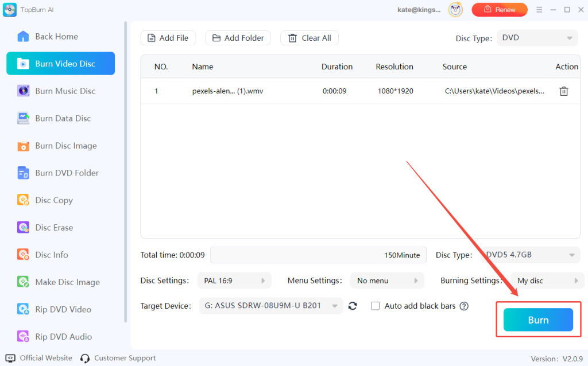This screenshot has height=366, width=588.
Task: Open the DVD5 4.7GB disc type dropdown
Action: click(530, 255)
